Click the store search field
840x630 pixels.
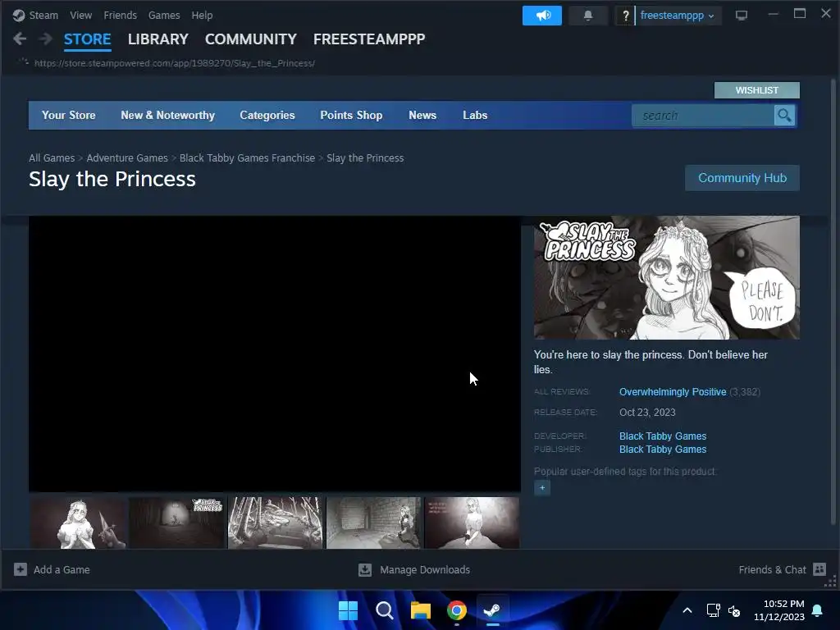point(703,115)
